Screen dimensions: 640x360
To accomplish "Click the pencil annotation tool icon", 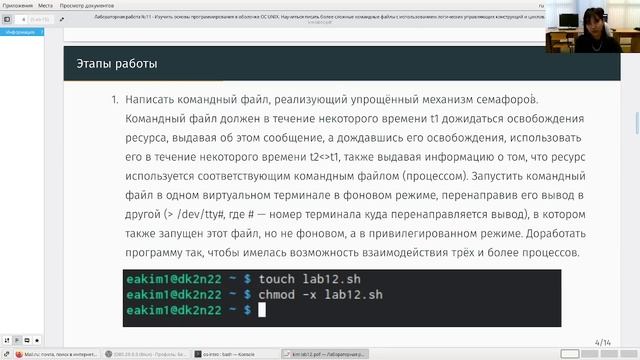I will pos(62,19).
